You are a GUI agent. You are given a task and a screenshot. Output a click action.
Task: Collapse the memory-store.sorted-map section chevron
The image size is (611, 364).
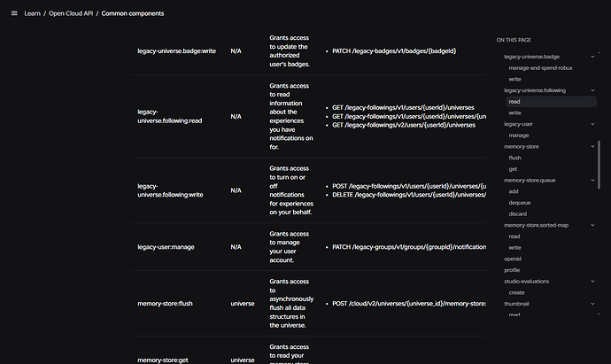592,225
